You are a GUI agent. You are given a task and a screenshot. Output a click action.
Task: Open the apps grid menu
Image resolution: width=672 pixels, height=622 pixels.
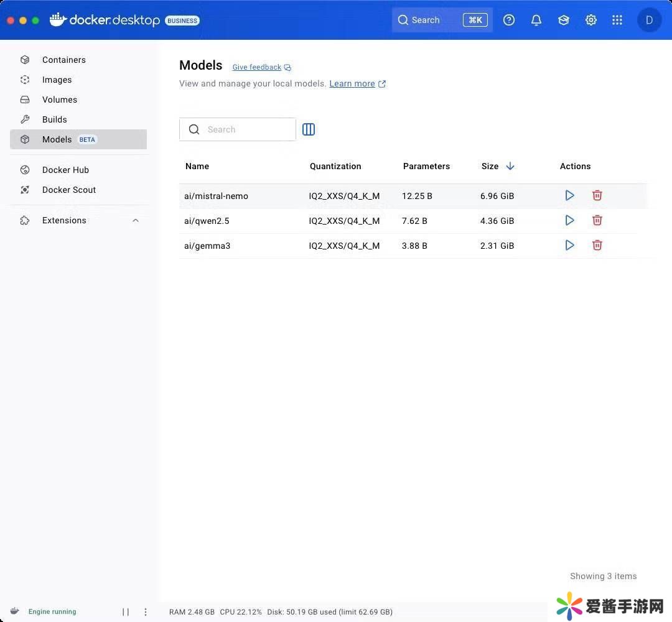click(617, 20)
